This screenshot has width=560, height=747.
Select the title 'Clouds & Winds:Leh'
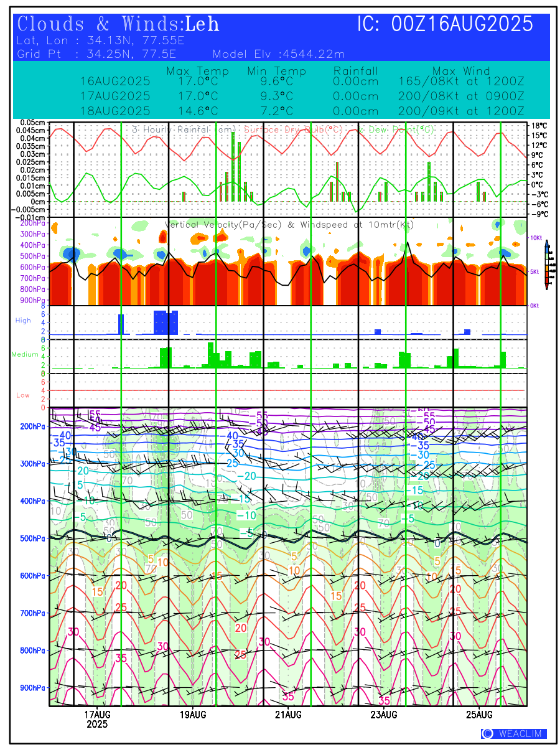point(118,24)
